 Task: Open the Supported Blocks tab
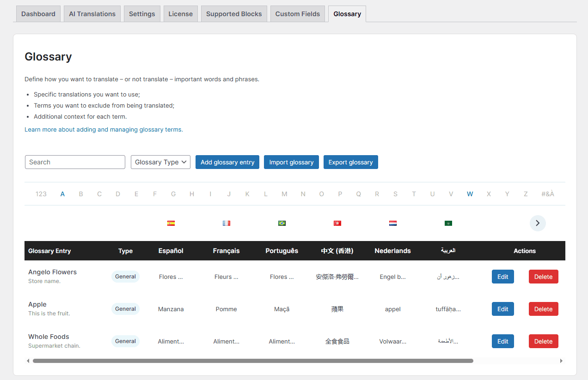pos(233,14)
